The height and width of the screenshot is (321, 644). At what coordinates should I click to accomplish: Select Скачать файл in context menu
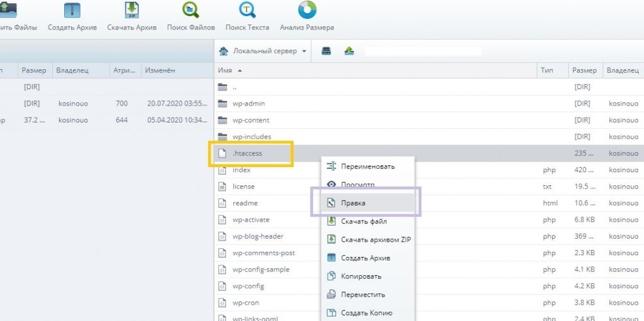[x=364, y=221]
